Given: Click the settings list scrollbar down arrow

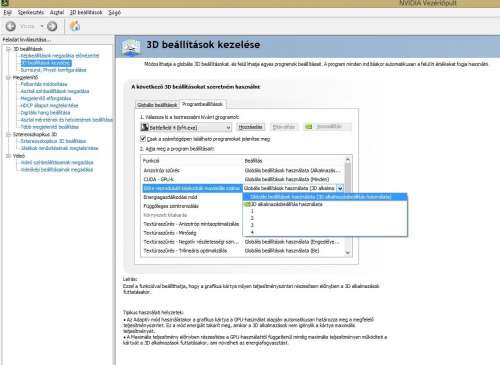Looking at the screenshot, I should point(348,253).
